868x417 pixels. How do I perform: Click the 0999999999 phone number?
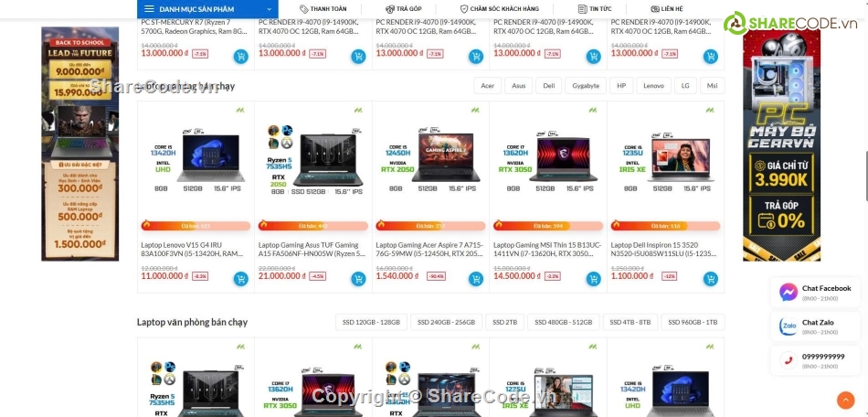pyautogui.click(x=823, y=357)
